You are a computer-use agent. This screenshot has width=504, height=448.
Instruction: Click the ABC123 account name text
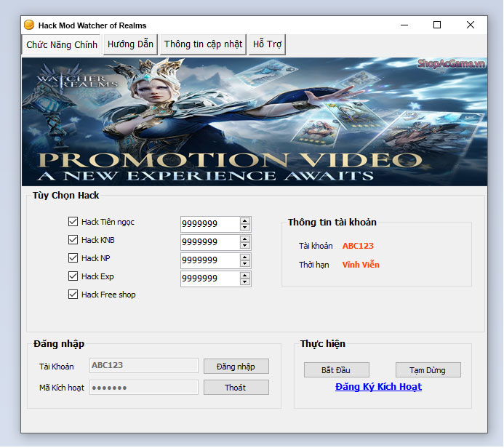pos(358,246)
